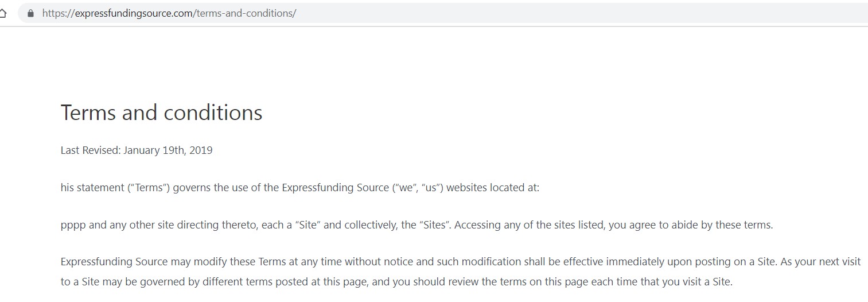
Task: Click the "Terms and conditions" page heading
Action: 161,113
